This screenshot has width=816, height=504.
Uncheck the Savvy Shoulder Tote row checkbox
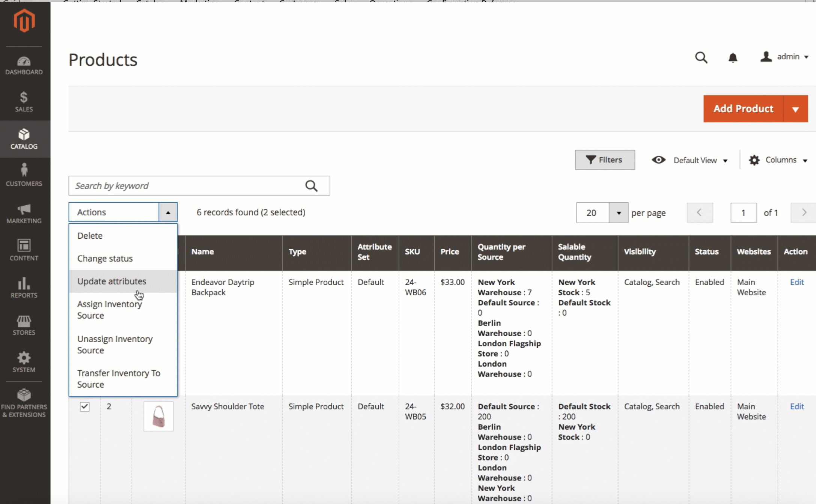[x=85, y=406]
